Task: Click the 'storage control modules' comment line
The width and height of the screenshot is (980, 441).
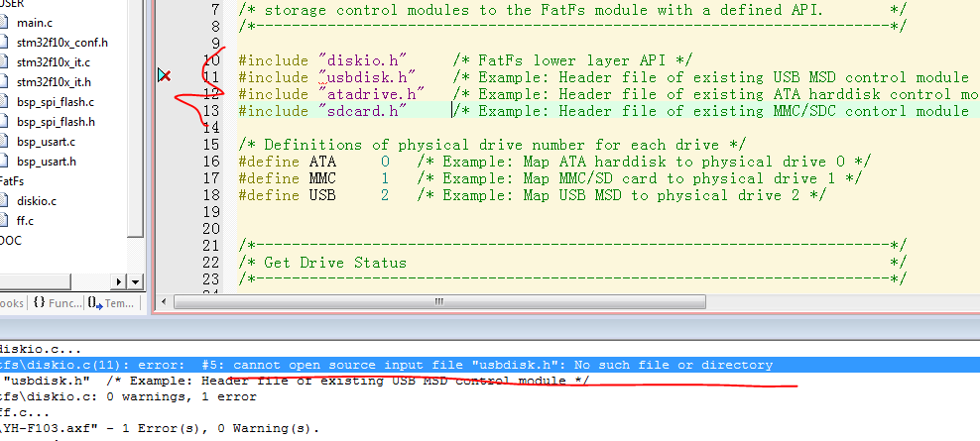Action: coord(572,10)
